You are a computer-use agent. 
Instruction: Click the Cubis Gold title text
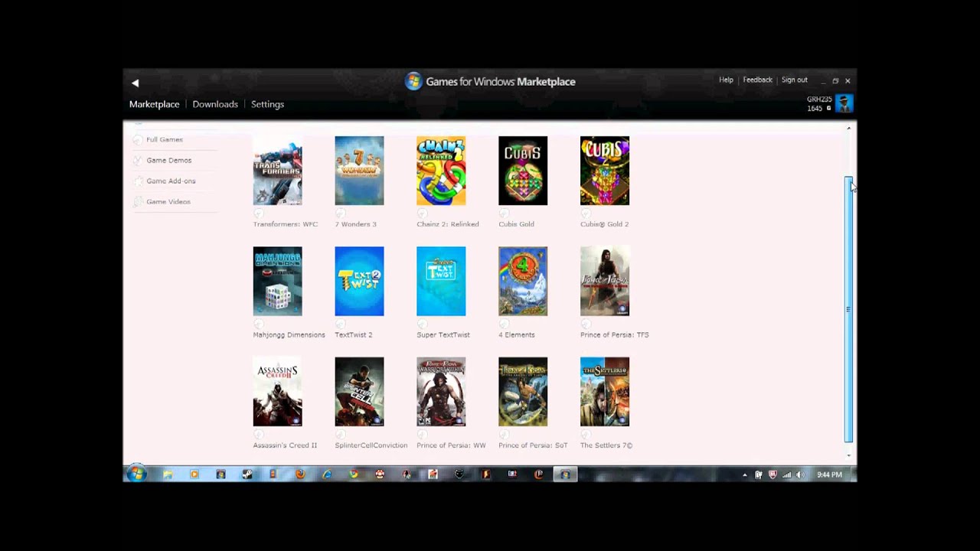(516, 224)
